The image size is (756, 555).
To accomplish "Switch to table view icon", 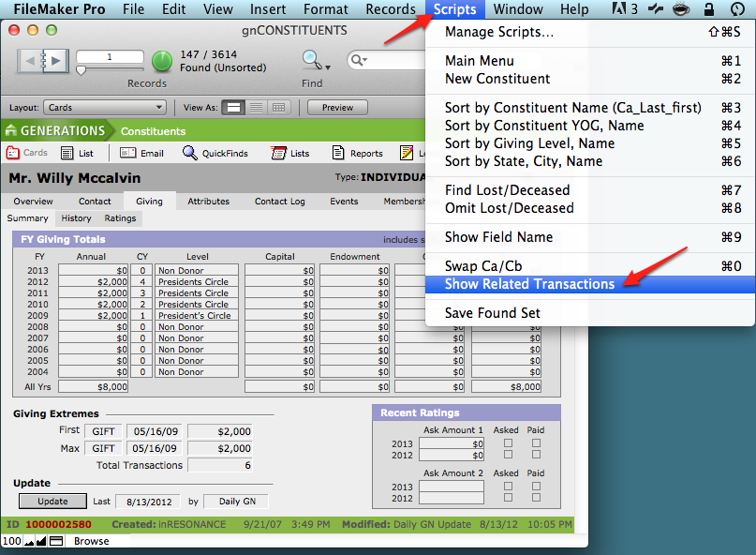I will (x=278, y=108).
